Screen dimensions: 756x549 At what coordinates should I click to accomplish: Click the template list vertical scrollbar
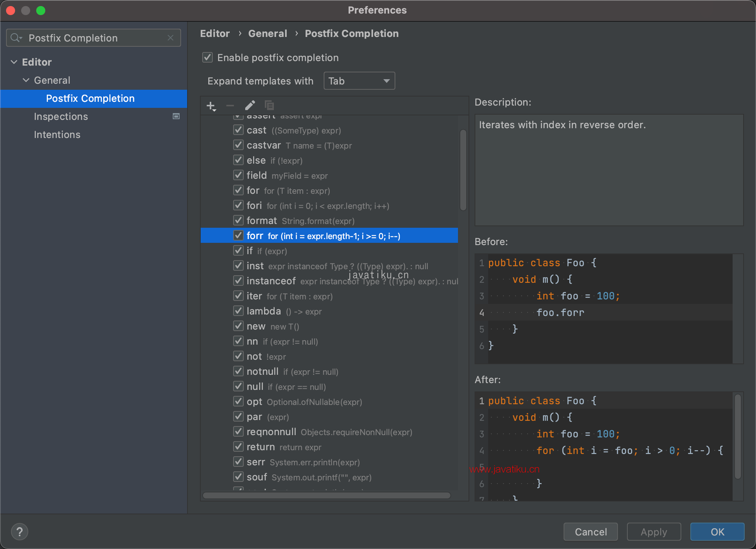(463, 170)
